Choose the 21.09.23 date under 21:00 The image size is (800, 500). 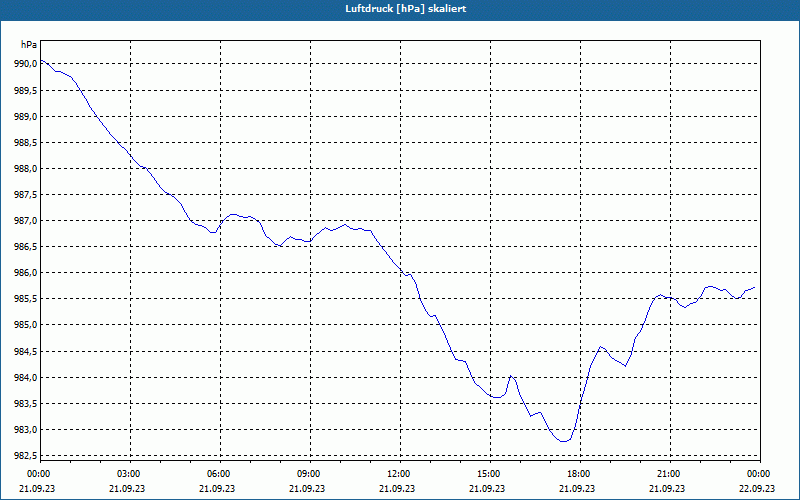[x=667, y=488]
